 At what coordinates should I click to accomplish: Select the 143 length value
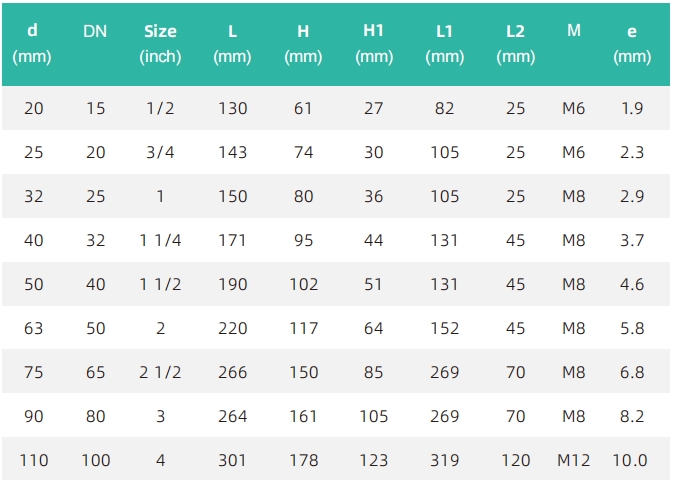tap(233, 152)
